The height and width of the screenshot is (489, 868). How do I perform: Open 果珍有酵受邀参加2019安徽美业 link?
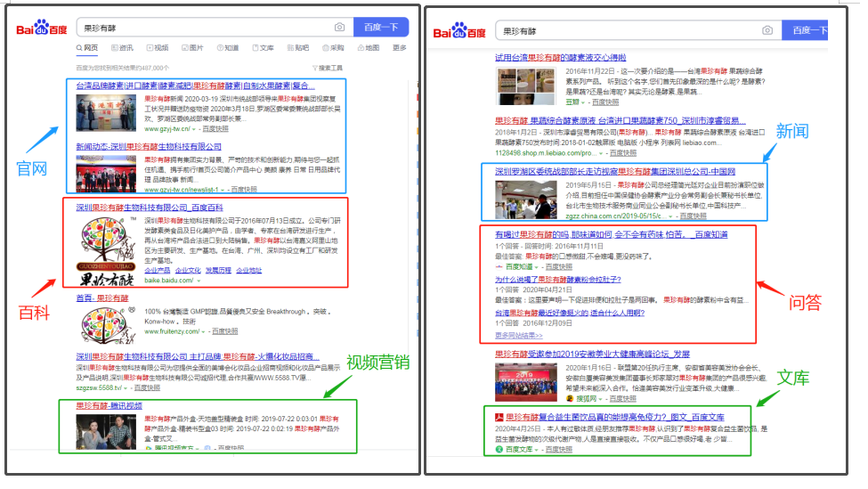pyautogui.click(x=592, y=354)
